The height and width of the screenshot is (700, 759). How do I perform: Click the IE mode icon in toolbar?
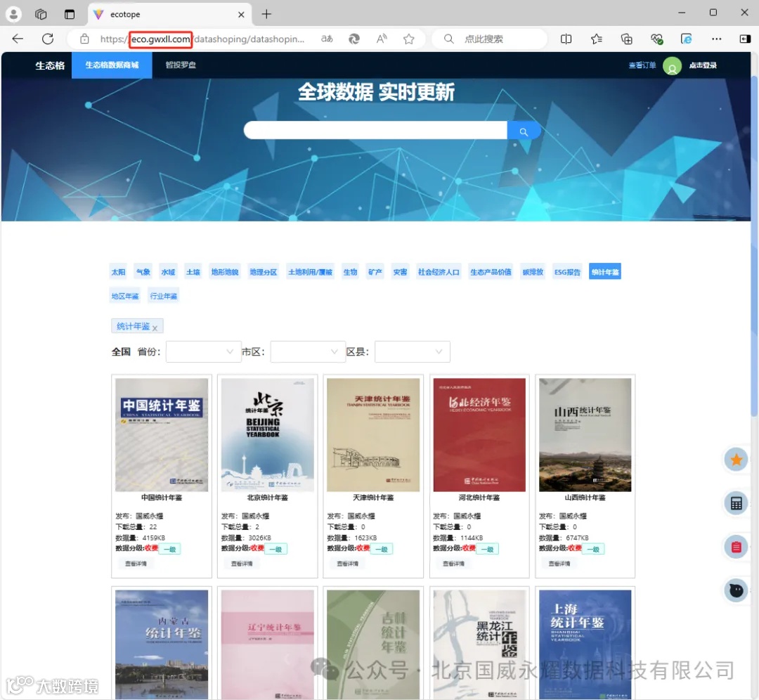coord(687,39)
